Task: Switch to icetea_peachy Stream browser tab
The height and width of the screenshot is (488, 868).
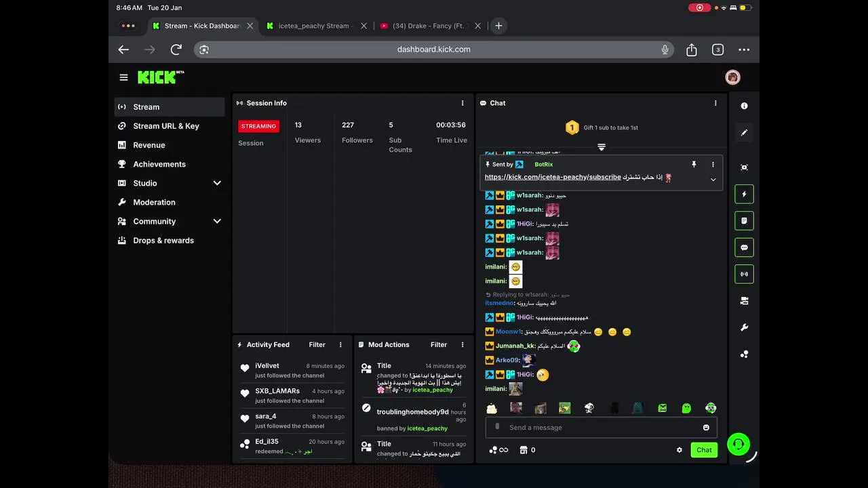Action: 313,26
